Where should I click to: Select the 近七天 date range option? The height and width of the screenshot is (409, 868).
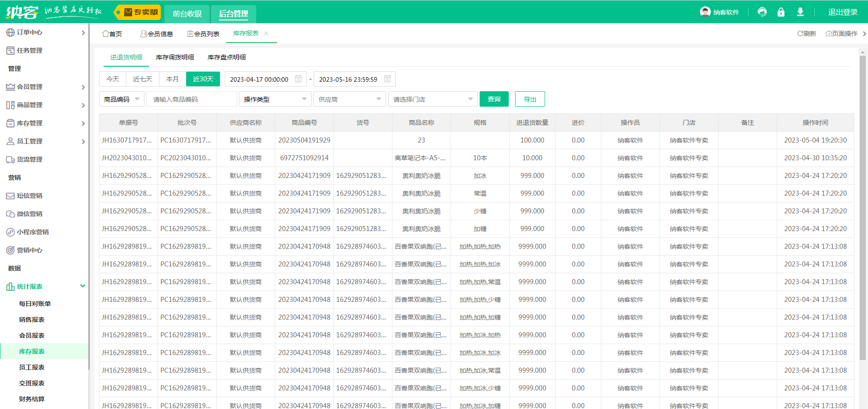pyautogui.click(x=143, y=79)
